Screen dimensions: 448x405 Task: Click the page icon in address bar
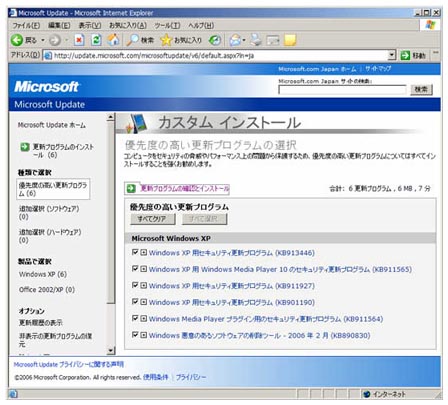coord(48,56)
